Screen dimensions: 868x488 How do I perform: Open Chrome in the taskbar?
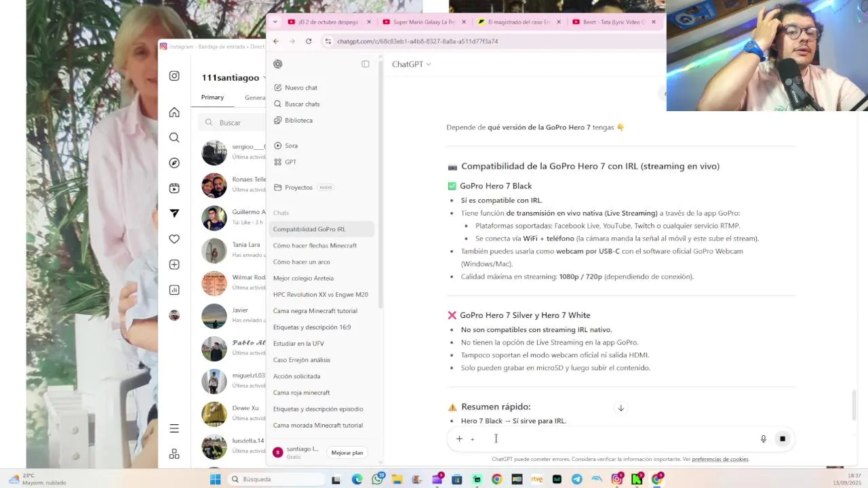[497, 479]
